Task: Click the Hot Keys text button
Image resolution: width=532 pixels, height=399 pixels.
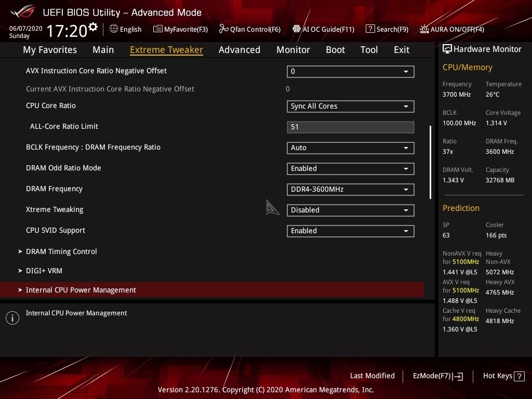Action: pos(497,376)
